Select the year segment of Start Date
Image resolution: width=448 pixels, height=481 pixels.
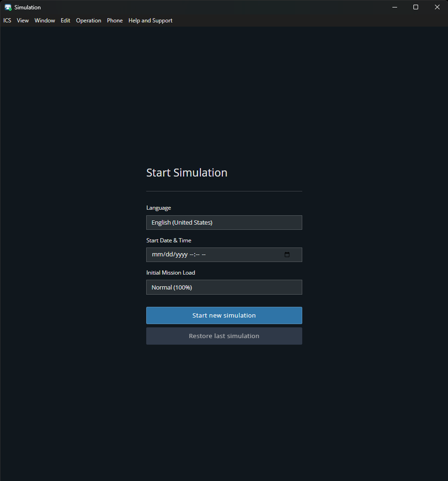click(180, 255)
